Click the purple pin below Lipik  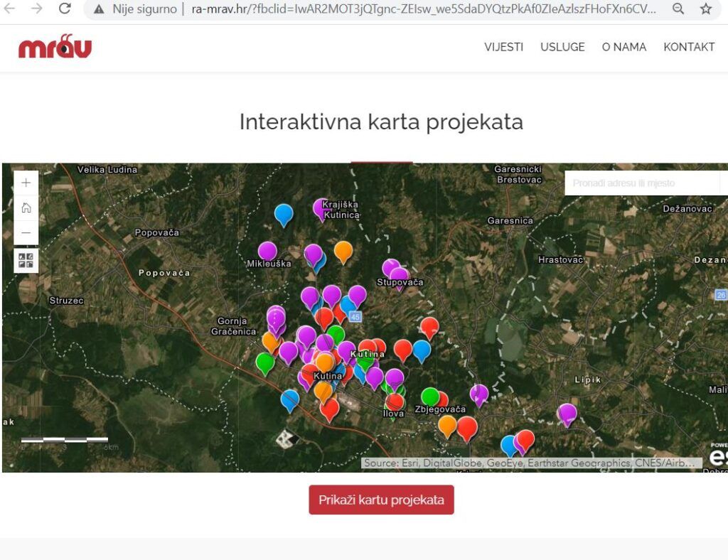pos(567,412)
